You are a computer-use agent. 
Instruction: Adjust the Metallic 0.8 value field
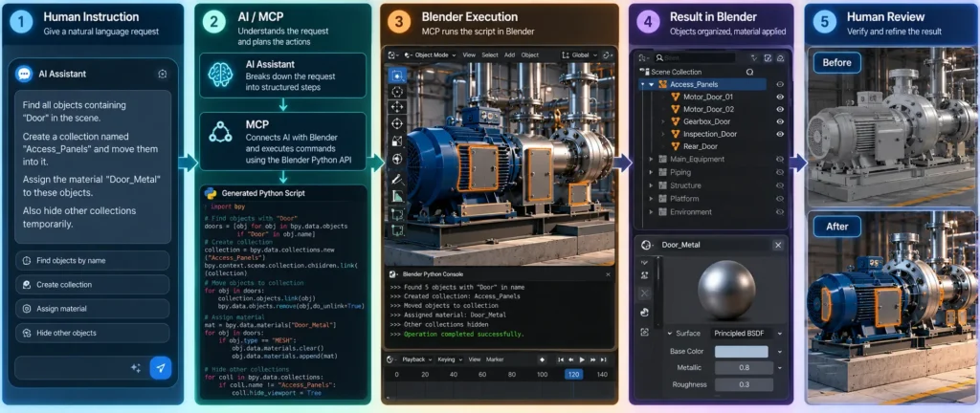click(x=744, y=368)
